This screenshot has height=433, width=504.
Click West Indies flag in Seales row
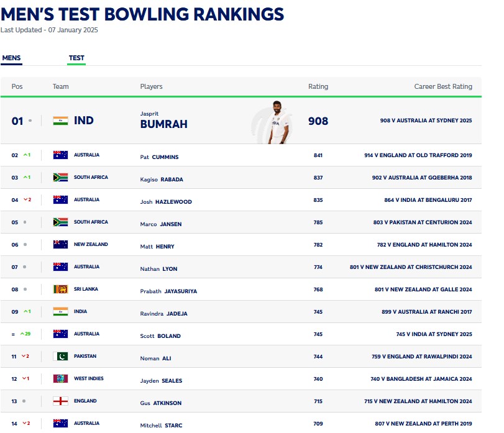coord(60,379)
